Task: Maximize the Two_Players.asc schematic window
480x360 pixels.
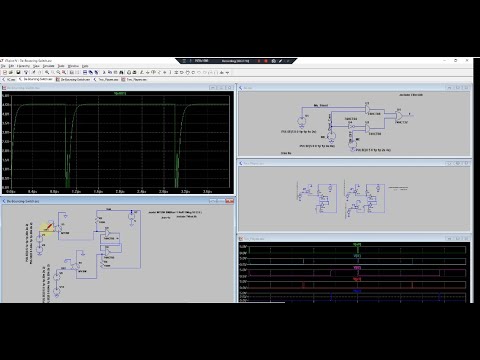Action: click(458, 163)
